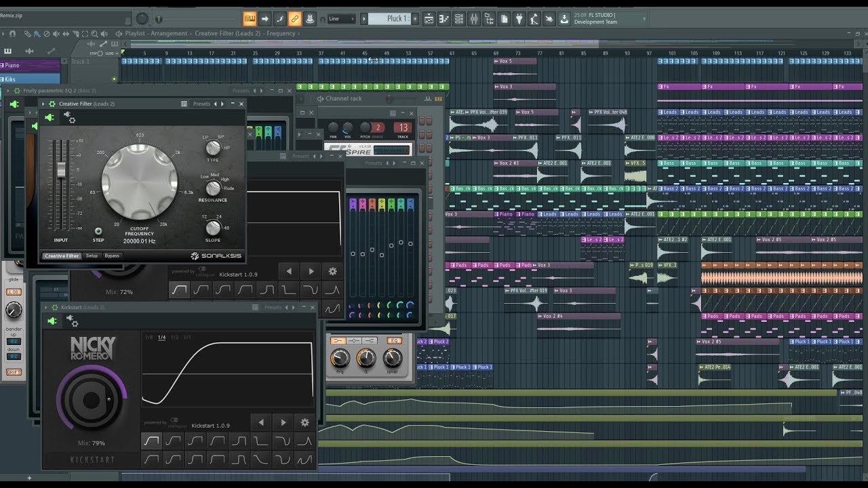Image resolution: width=868 pixels, height=488 pixels.
Task: Click the pitch range value 2
Action: point(378,127)
